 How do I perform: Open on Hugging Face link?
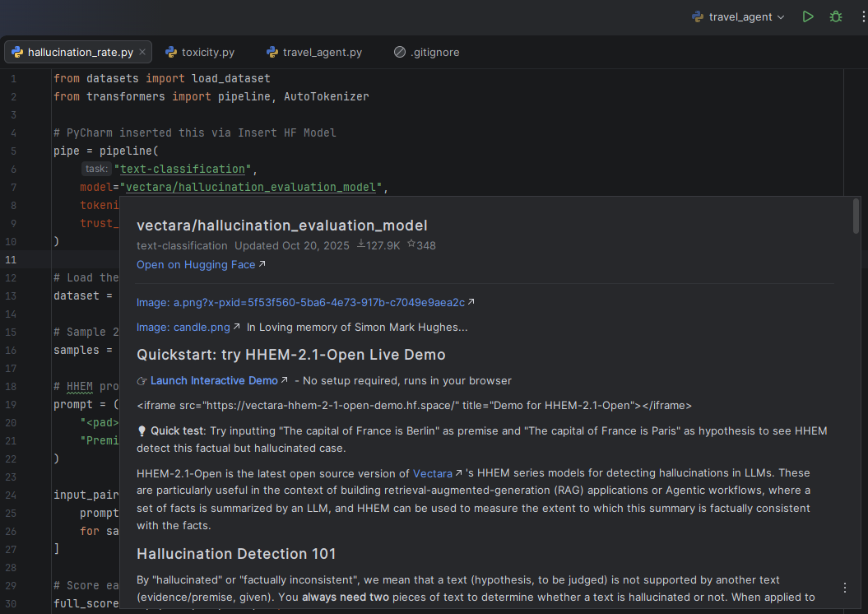point(201,265)
